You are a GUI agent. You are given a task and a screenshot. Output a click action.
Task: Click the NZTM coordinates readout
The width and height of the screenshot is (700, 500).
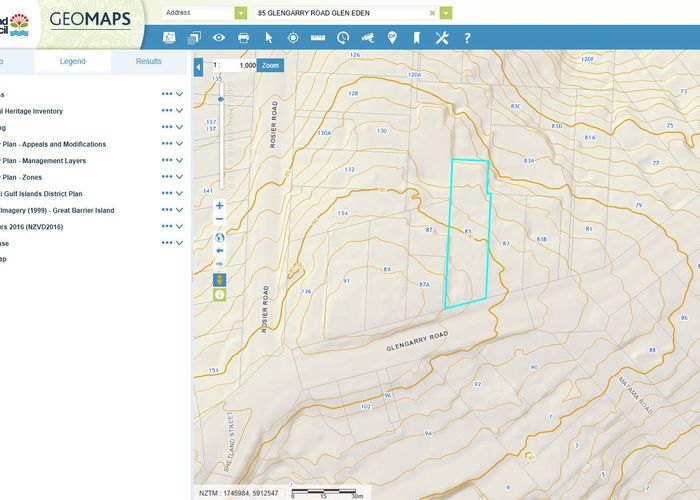click(238, 493)
